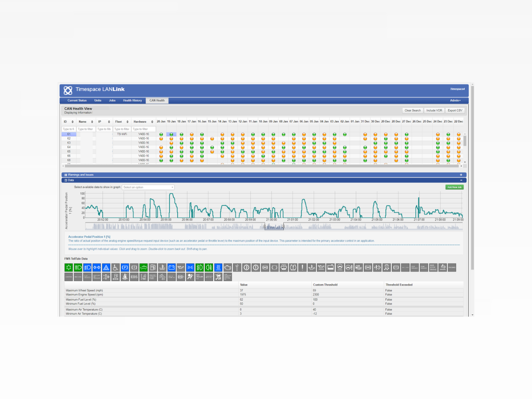532x399 pixels.
Task: Open the 'Select an option' graph data dropdown
Action: [x=148, y=187]
